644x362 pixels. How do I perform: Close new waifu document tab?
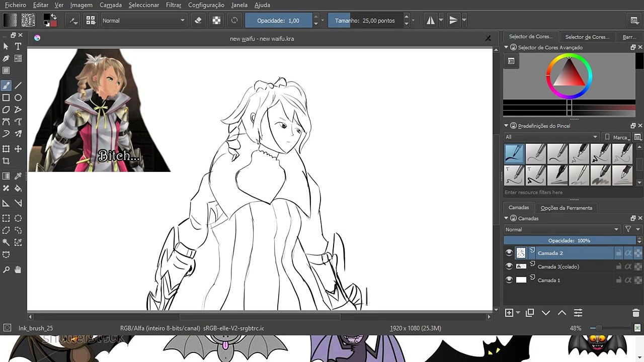[x=488, y=38]
